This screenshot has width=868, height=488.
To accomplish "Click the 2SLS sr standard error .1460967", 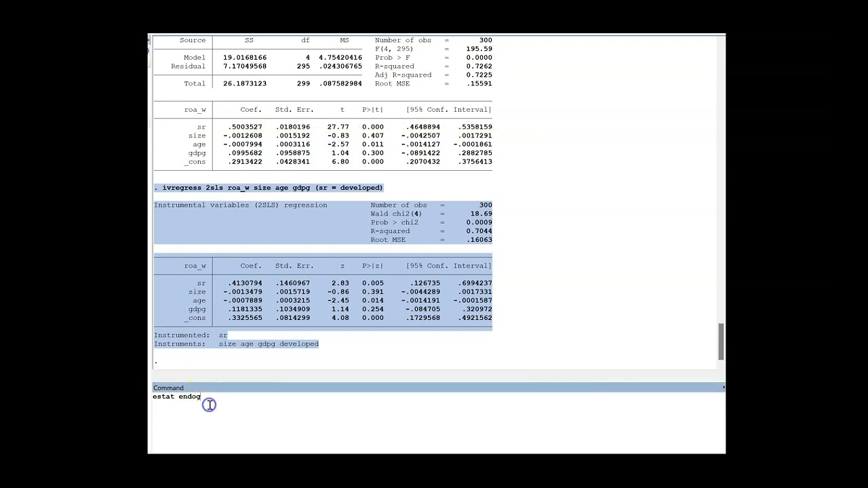I will pos(293,283).
